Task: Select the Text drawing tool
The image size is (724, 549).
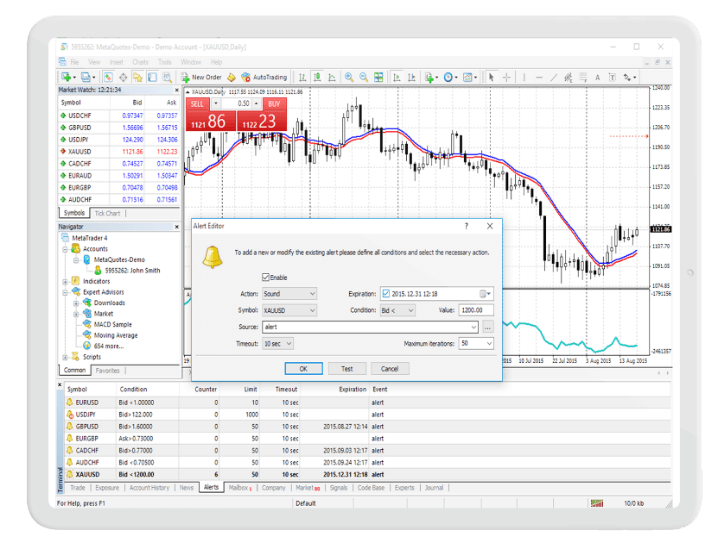Action: (x=597, y=77)
